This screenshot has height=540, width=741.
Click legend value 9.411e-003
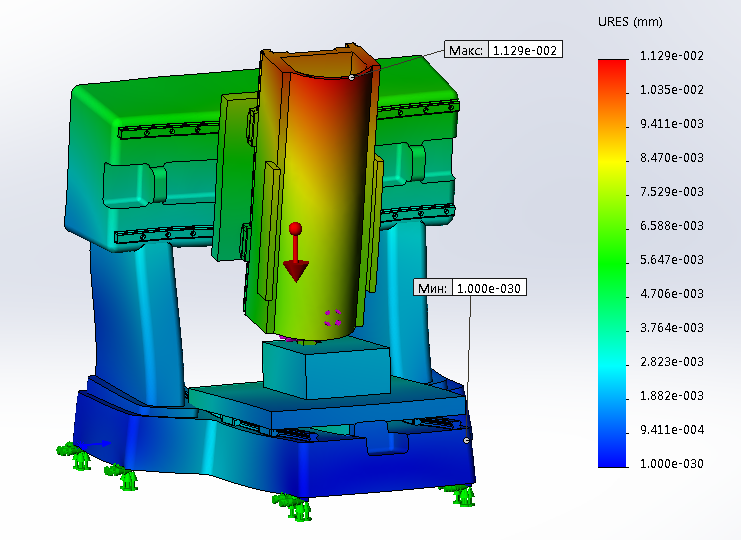pos(672,124)
